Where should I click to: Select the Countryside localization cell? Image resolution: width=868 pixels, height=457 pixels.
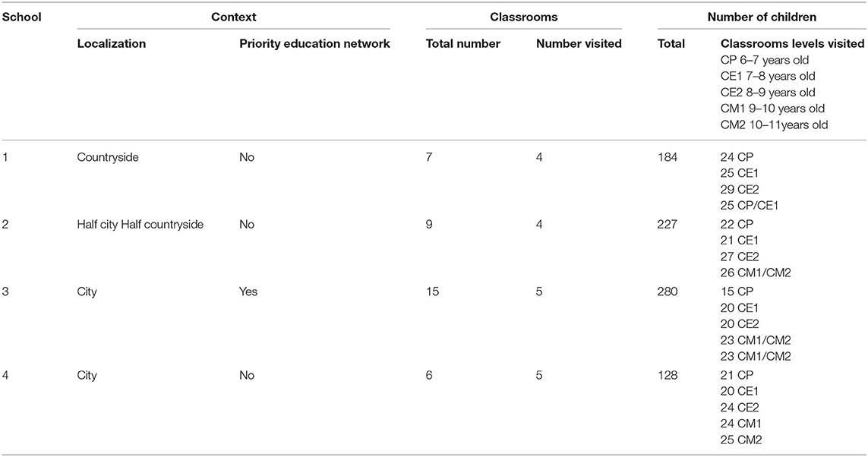(x=108, y=157)
